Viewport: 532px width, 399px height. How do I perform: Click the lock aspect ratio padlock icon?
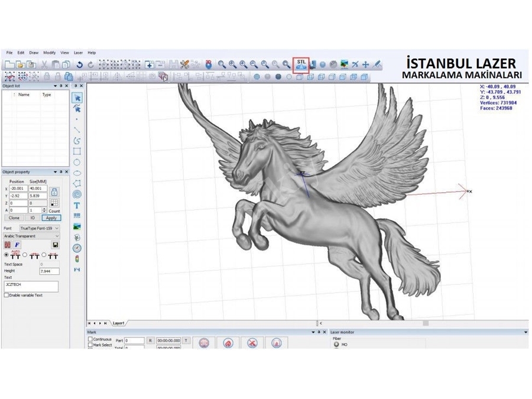54,192
